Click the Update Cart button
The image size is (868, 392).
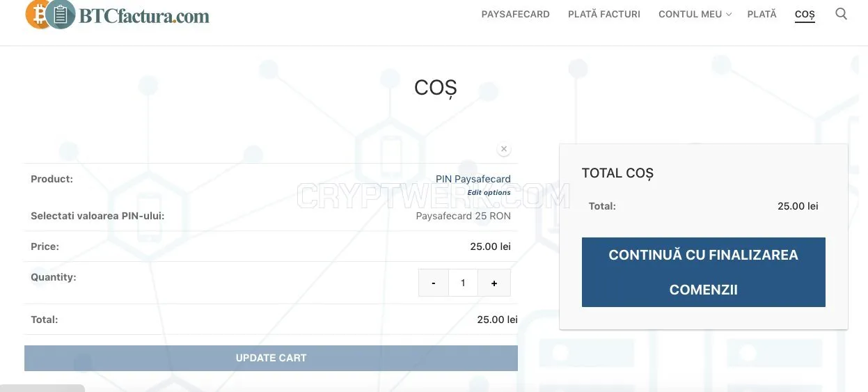pyautogui.click(x=271, y=358)
